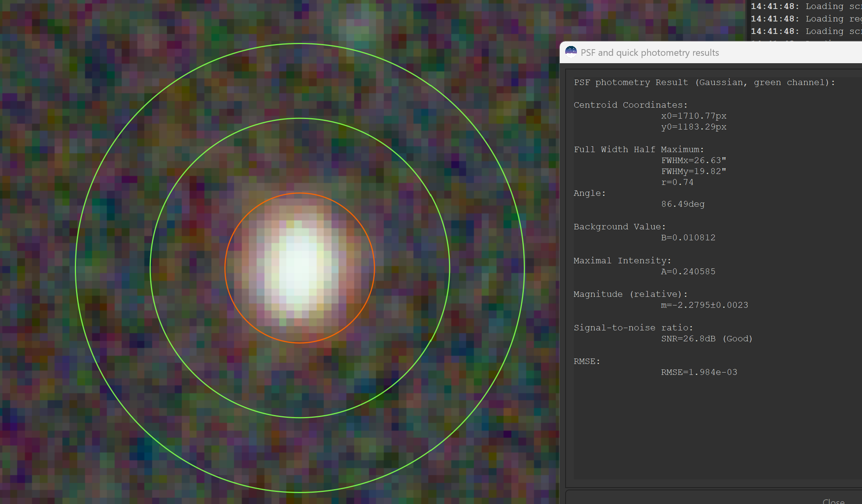This screenshot has width=862, height=504.
Task: Click the maximal intensity A=0.240585
Action: (x=688, y=272)
